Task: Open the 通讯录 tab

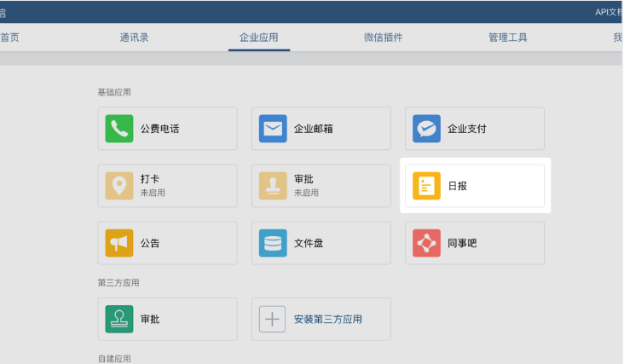Action: 134,38
